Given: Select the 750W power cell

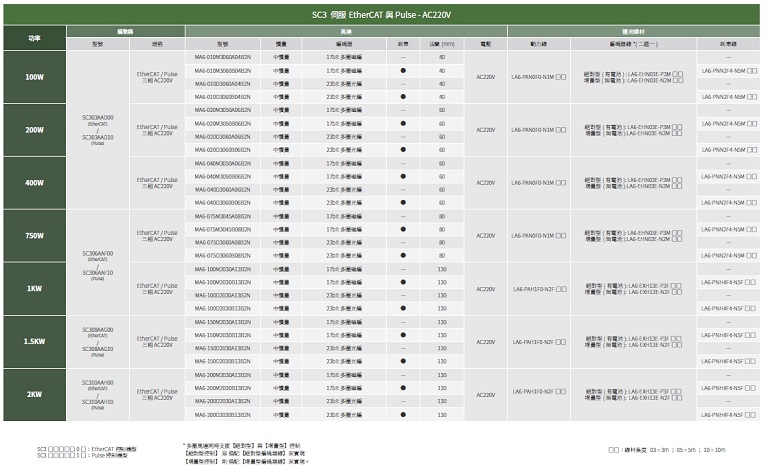Looking at the screenshot, I should tap(34, 236).
